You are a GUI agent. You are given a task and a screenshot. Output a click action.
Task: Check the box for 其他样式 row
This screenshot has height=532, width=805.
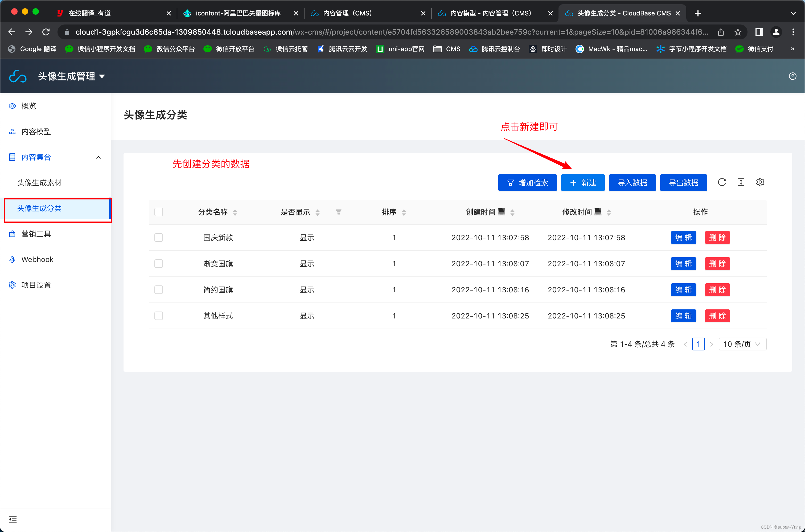(159, 316)
